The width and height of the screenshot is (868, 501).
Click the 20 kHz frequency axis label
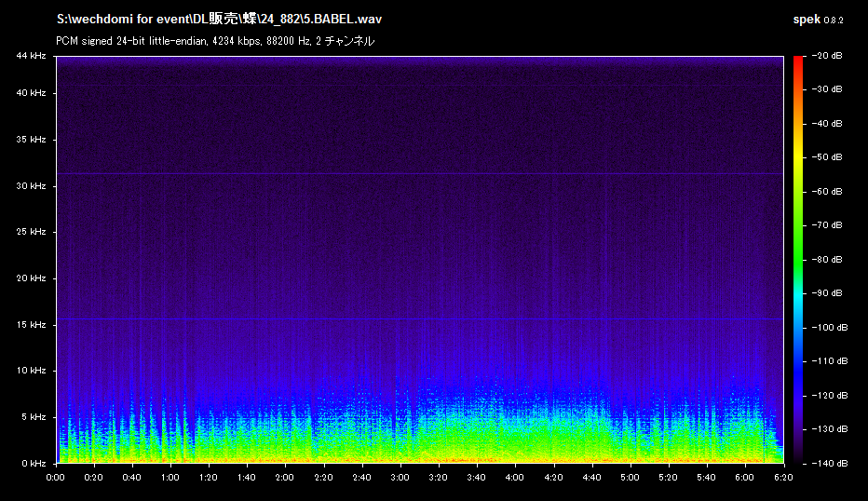point(31,278)
